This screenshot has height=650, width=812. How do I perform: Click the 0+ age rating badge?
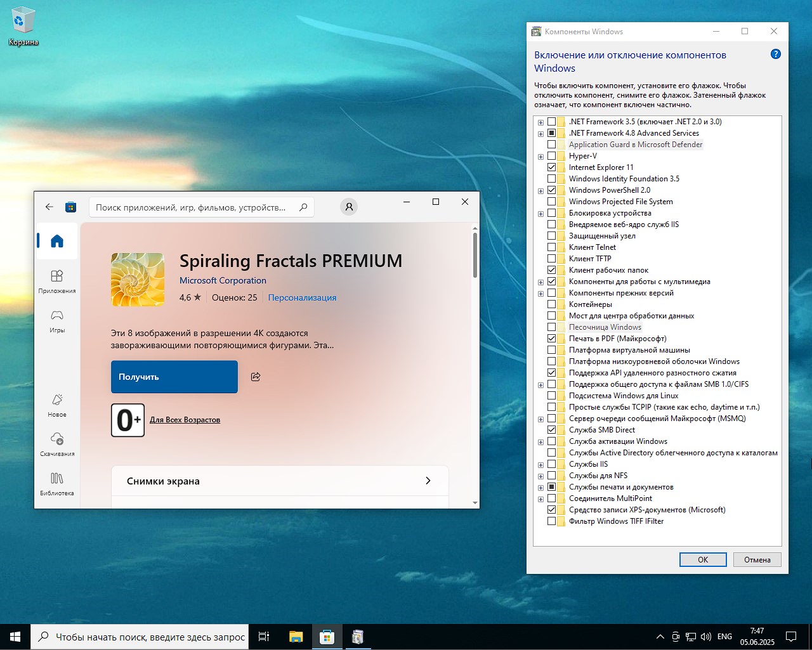(128, 420)
